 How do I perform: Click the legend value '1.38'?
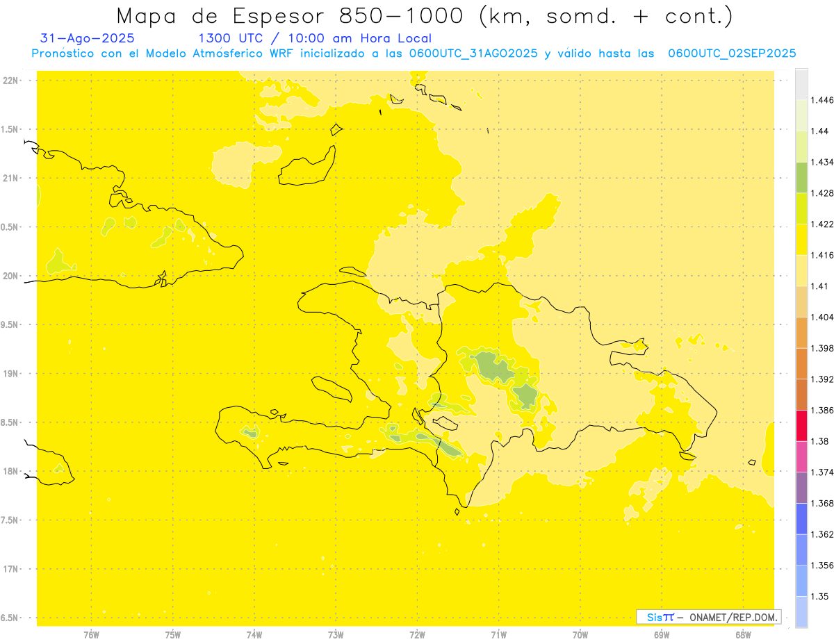pyautogui.click(x=820, y=441)
